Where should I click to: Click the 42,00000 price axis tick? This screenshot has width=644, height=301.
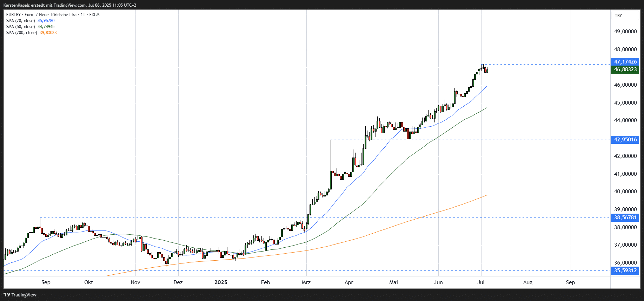tap(625, 156)
